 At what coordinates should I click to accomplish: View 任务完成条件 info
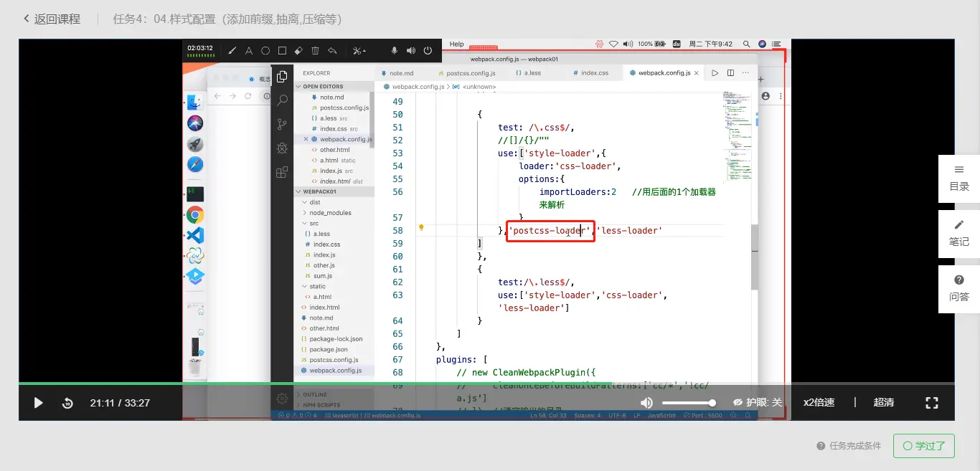click(849, 446)
